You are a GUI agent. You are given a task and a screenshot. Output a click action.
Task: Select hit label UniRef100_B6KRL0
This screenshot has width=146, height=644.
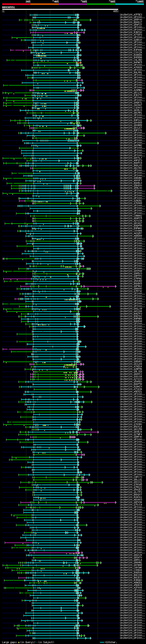click(131, 183)
